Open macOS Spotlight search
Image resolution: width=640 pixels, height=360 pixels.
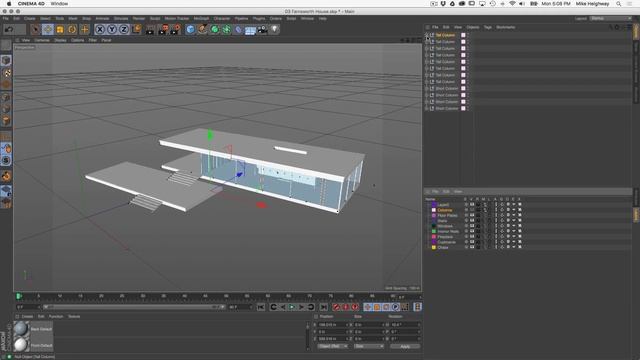pyautogui.click(x=619, y=4)
